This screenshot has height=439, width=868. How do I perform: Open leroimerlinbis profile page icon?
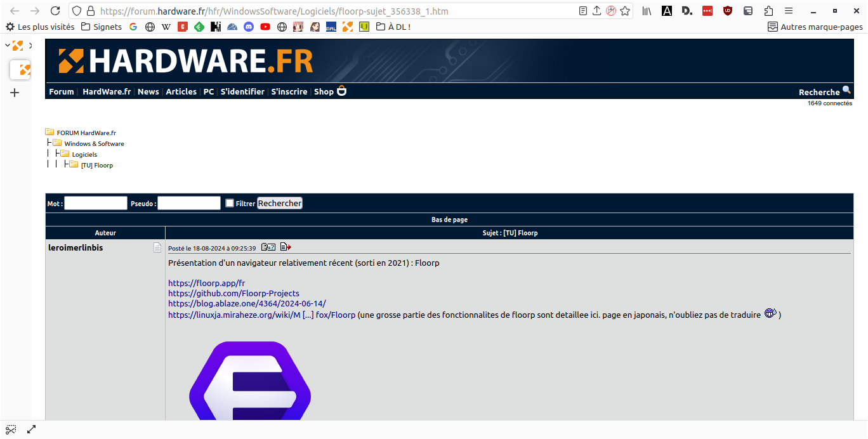tap(157, 247)
